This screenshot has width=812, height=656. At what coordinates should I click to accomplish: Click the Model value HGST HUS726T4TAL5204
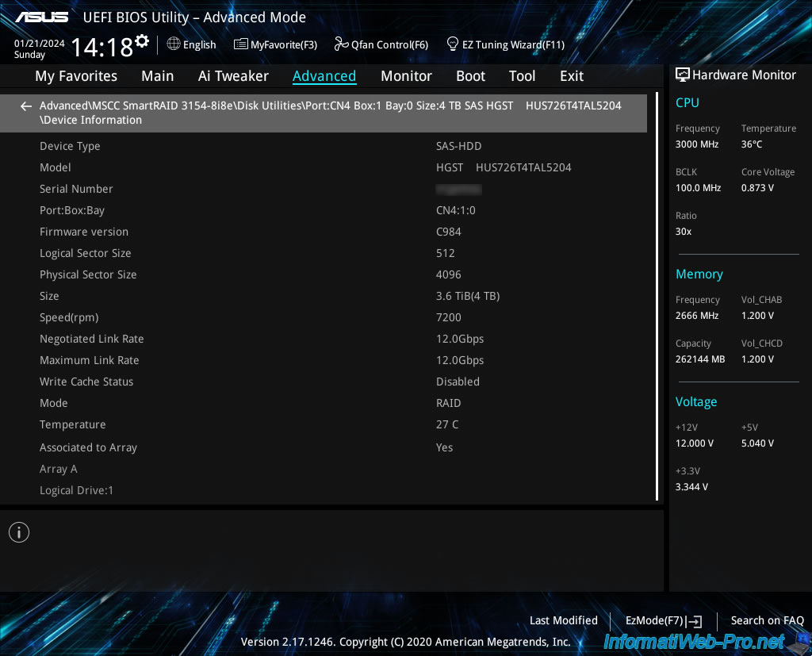pos(504,167)
